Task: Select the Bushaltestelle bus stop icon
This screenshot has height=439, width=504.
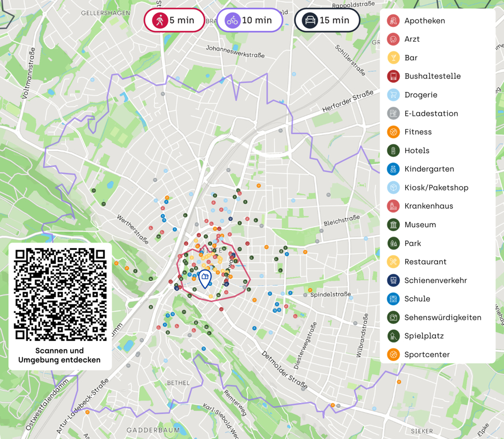Action: click(393, 76)
